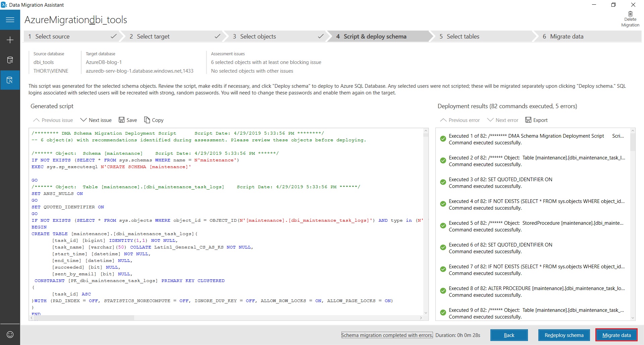
Task: Click the green check icon for Executed 6 of 82
Action: 443,248
